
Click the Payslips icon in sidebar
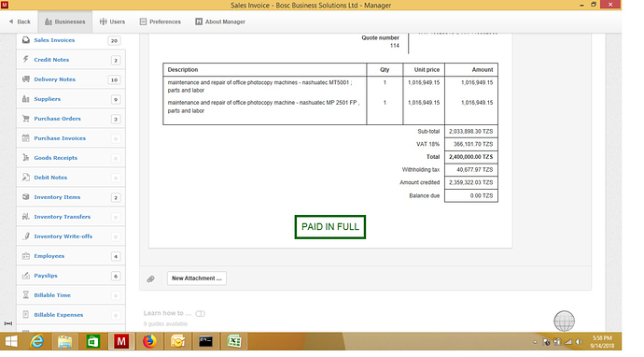pos(26,276)
